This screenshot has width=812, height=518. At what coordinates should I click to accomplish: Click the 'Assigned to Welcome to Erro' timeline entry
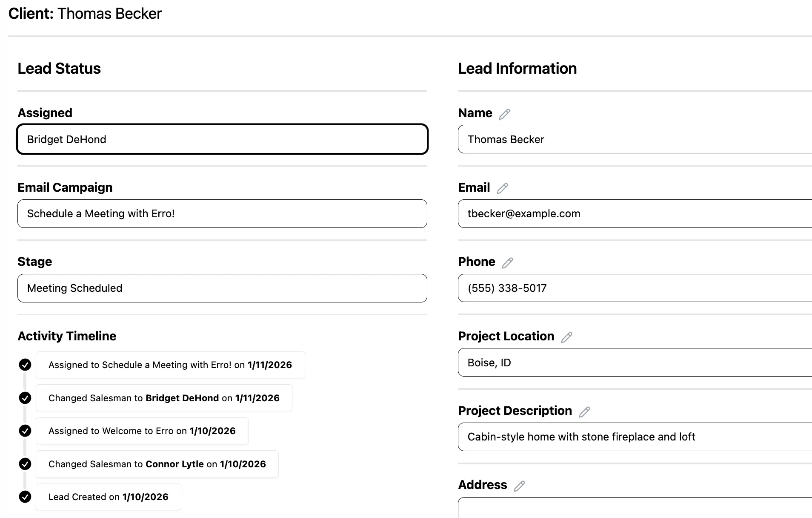pos(142,431)
